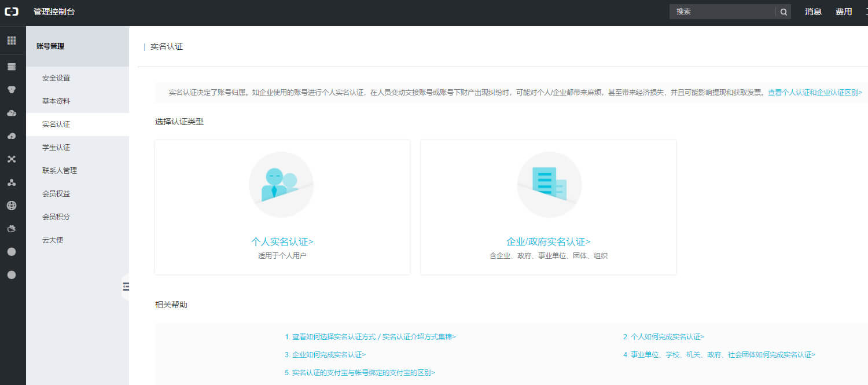The width and height of the screenshot is (868, 385).
Task: Open 个人实名认证 verification option
Action: [x=282, y=241]
